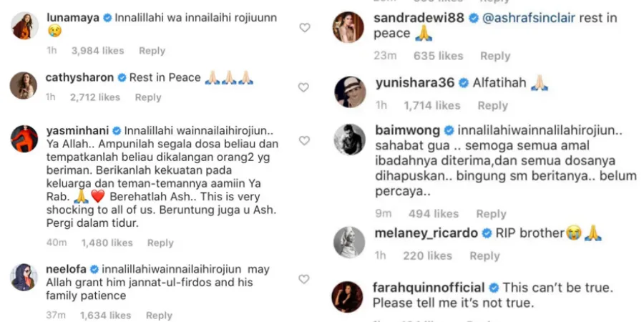Like yasminhani's long comment via its heart
Image resolution: width=644 pixels, height=322 pixels.
304,141
